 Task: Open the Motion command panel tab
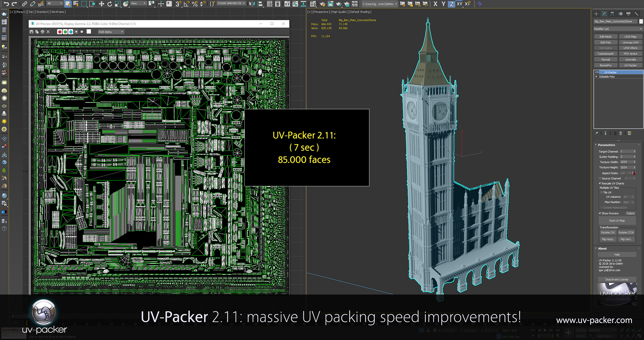click(x=620, y=14)
